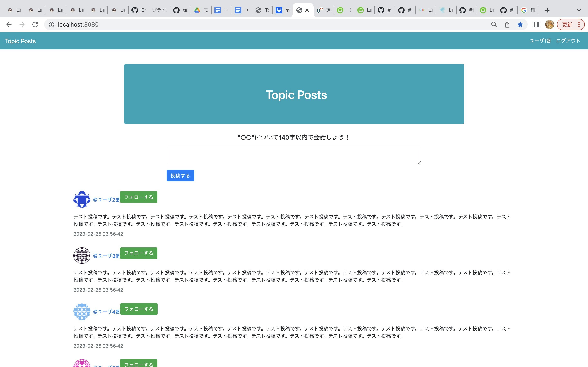
Task: Click into the post textarea field
Action: click(x=294, y=155)
